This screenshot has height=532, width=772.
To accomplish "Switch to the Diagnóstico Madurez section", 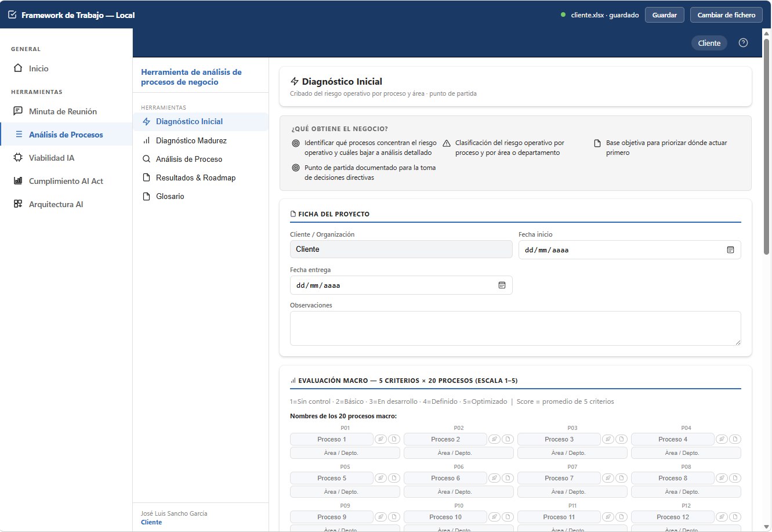I will [x=201, y=140].
